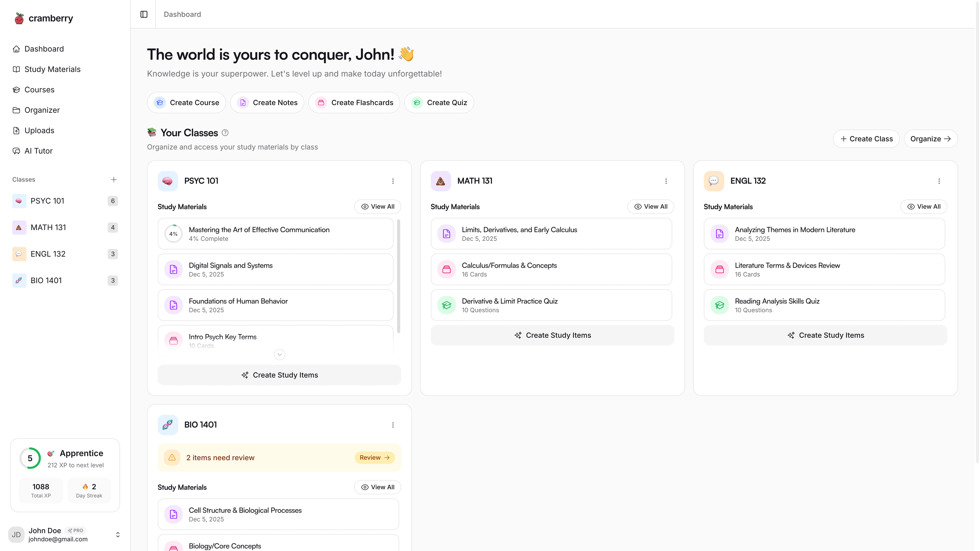Click the Courses graduation cap icon
Screen dimensions: 980x551
click(16, 89)
